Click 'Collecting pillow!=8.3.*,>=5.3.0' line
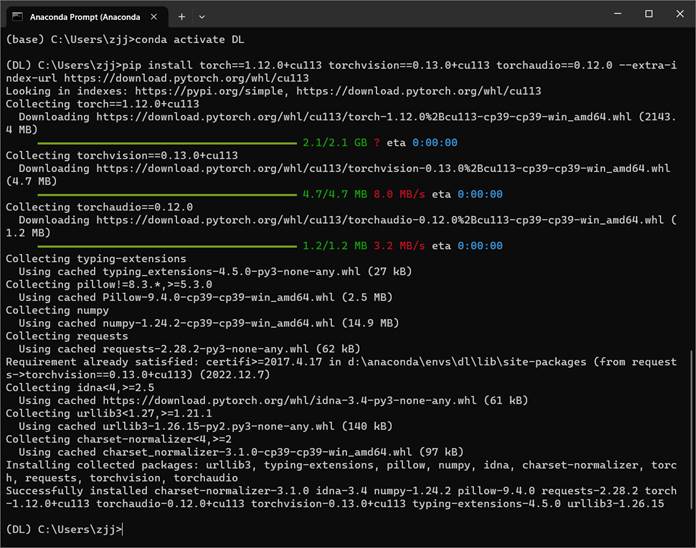The width and height of the screenshot is (696, 548). coord(109,284)
